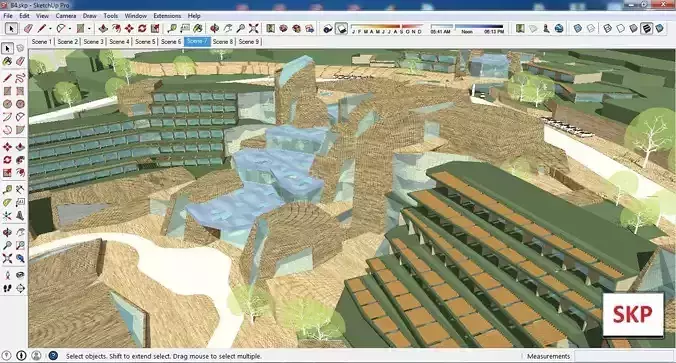Choose the Axes tool
This screenshot has height=363, width=676.
[x=7, y=216]
